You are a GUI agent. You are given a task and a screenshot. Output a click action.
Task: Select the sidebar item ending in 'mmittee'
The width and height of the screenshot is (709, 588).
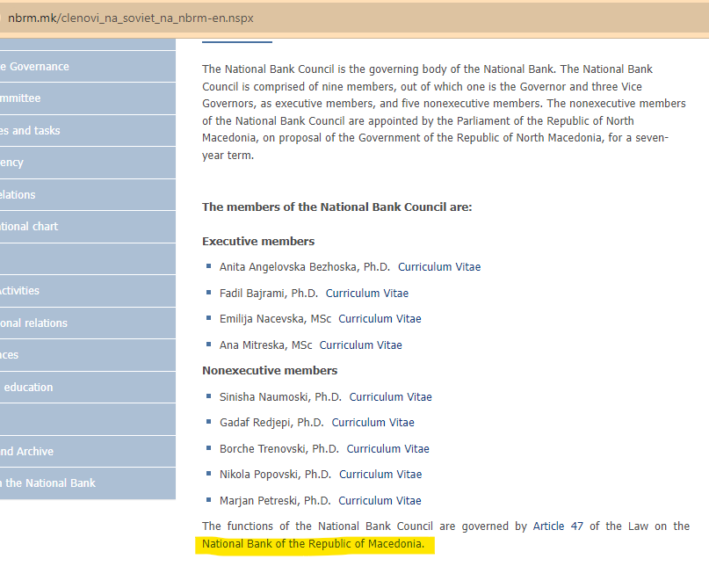coord(88,98)
